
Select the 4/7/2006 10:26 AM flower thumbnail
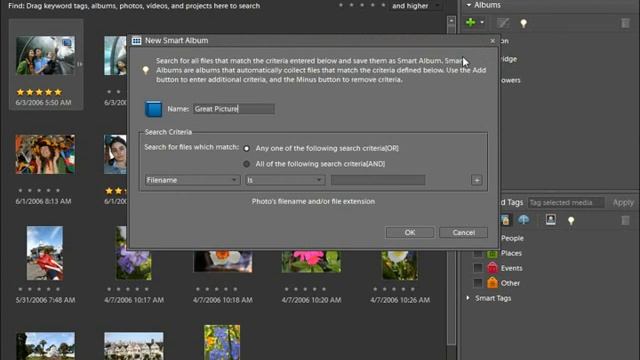[x=400, y=265]
